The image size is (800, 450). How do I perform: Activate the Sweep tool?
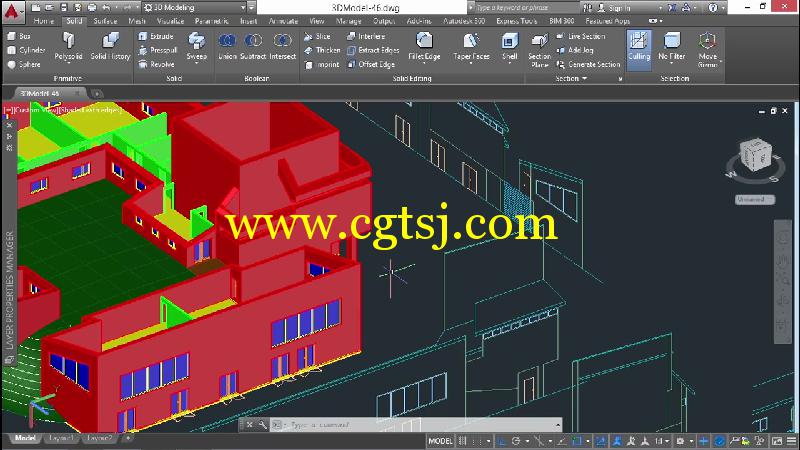coord(196,47)
